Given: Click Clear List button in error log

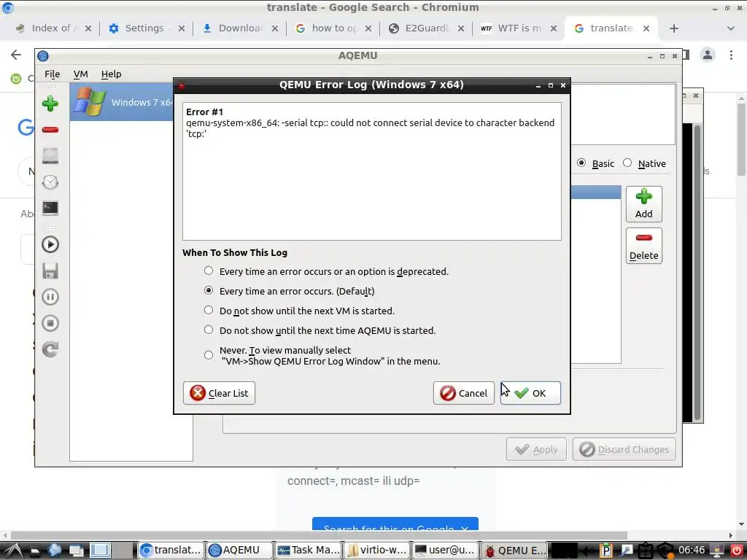Looking at the screenshot, I should (x=219, y=393).
